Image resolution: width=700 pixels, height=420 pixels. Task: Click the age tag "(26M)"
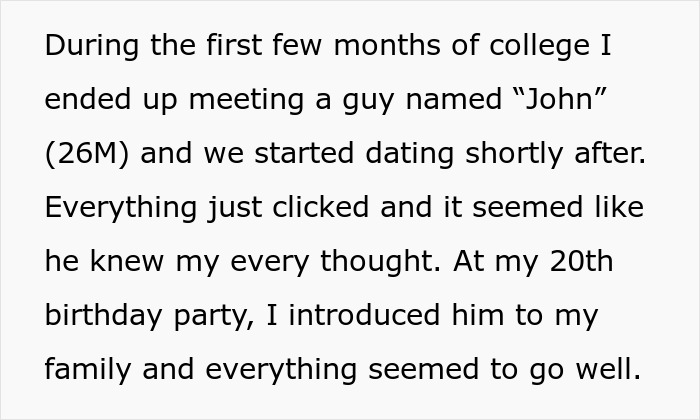coord(87,155)
